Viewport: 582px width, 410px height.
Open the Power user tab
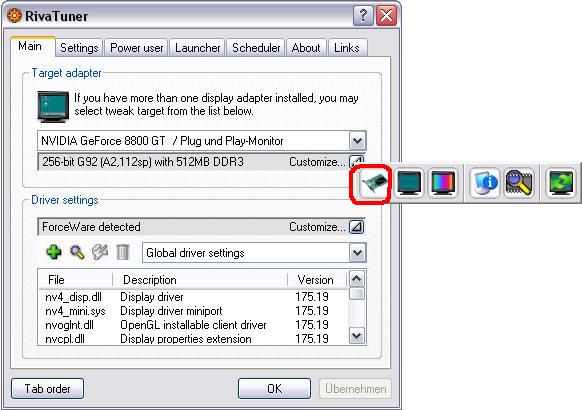coord(136,48)
